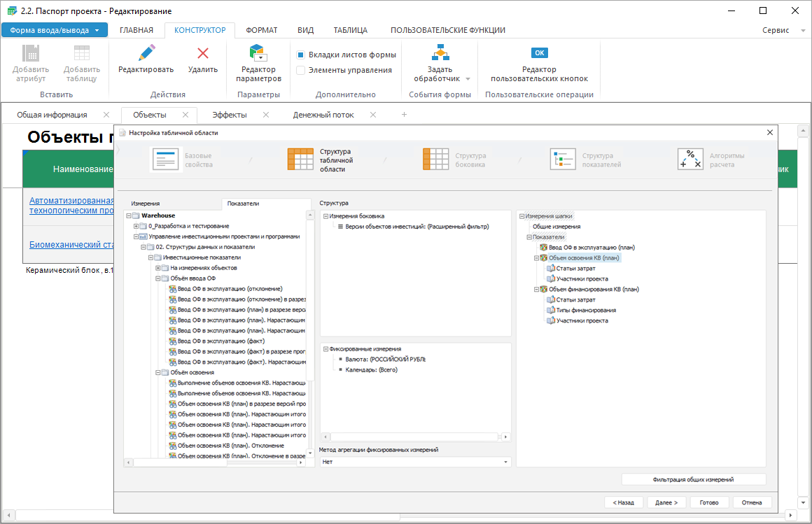Add a new sheet tab with plus
The height and width of the screenshot is (524, 812).
point(405,115)
